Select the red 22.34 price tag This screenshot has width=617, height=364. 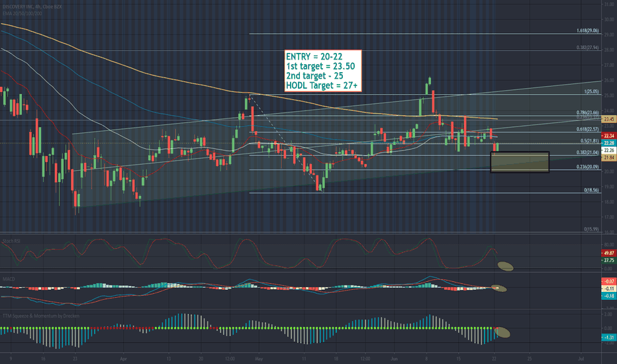tap(609, 136)
